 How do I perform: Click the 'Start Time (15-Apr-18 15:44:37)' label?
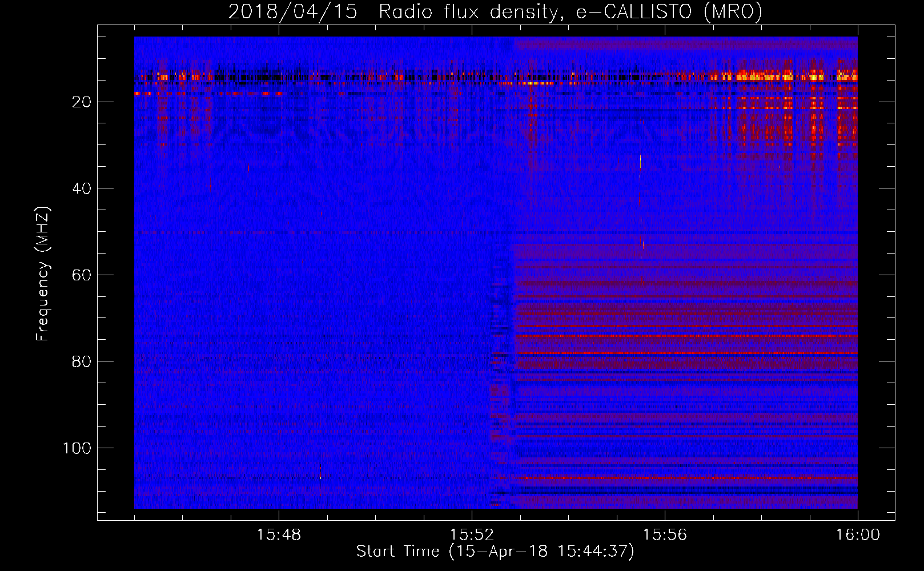[x=495, y=552]
